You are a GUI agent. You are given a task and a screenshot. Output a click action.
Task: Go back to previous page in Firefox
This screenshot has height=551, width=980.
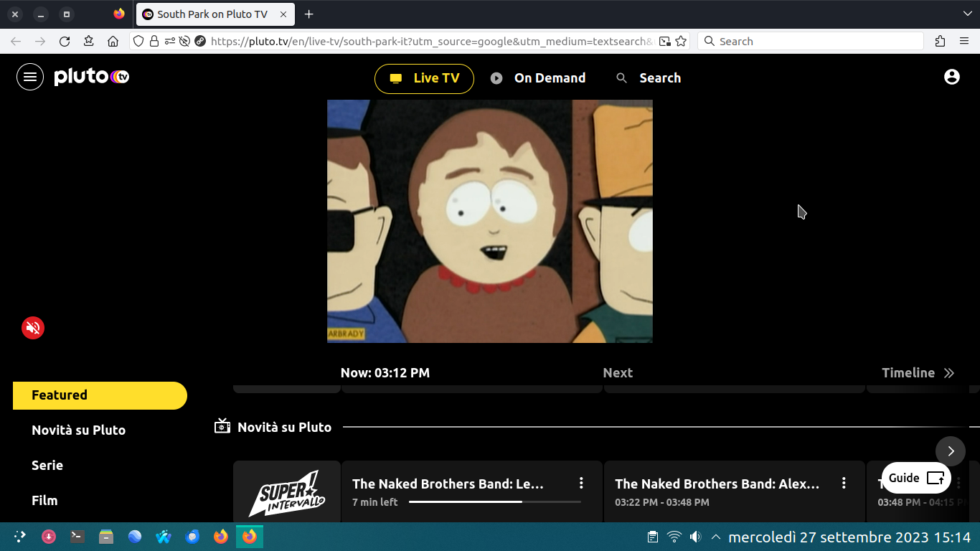point(16,42)
